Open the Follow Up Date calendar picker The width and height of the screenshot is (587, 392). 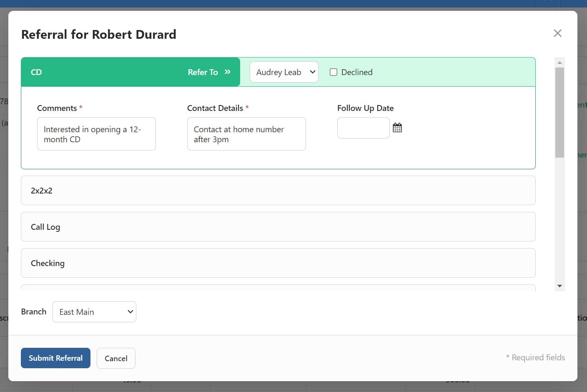[x=397, y=128]
